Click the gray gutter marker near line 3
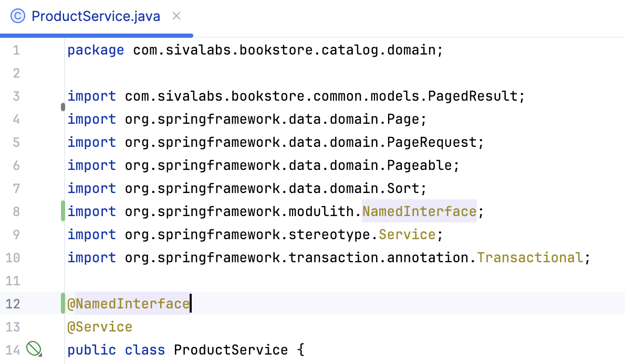This screenshot has width=625, height=364. pyautogui.click(x=62, y=106)
